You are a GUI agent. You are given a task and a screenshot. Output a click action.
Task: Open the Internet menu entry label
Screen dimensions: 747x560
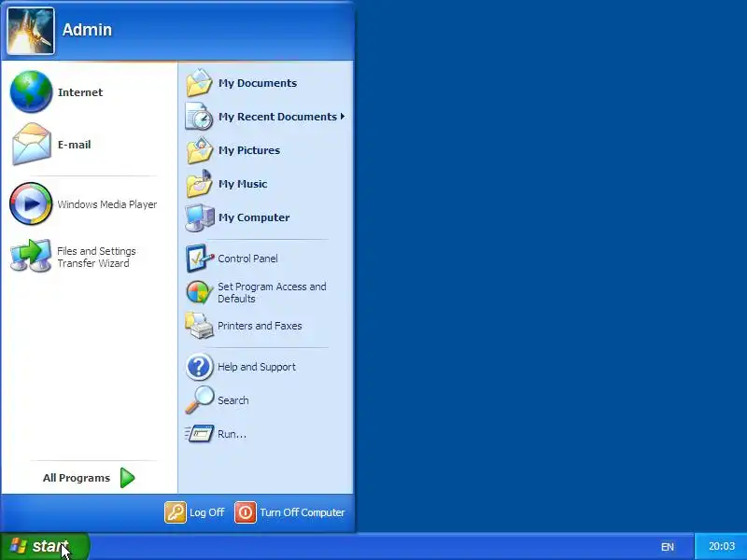pyautogui.click(x=80, y=92)
